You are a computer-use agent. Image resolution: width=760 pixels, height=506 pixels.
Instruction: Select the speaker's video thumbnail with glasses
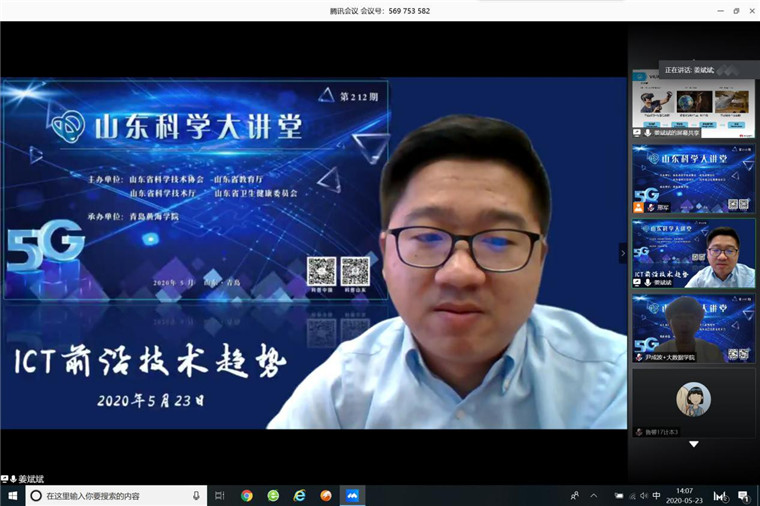coord(693,254)
